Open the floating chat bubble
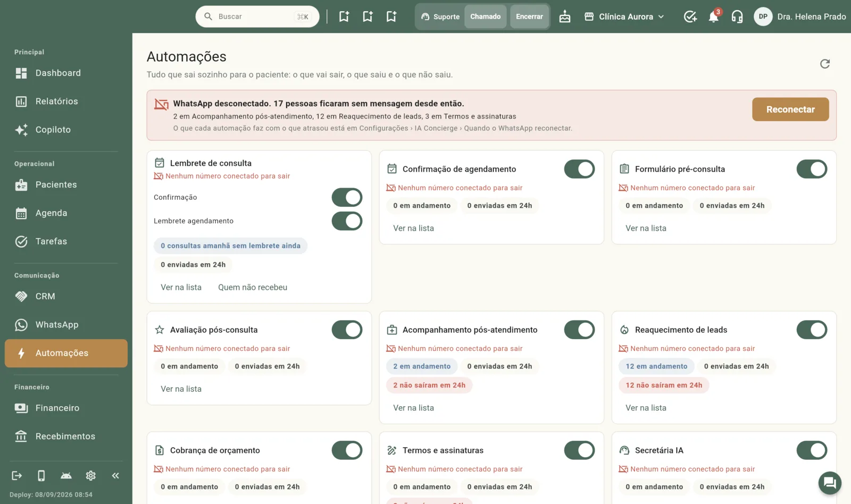 pos(830,483)
